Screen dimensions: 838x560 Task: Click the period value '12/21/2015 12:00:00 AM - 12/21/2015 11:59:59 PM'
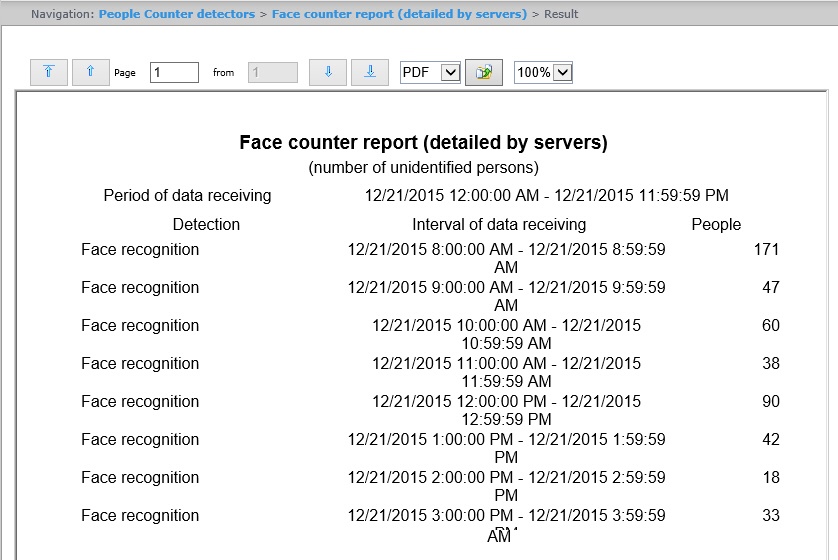click(547, 196)
